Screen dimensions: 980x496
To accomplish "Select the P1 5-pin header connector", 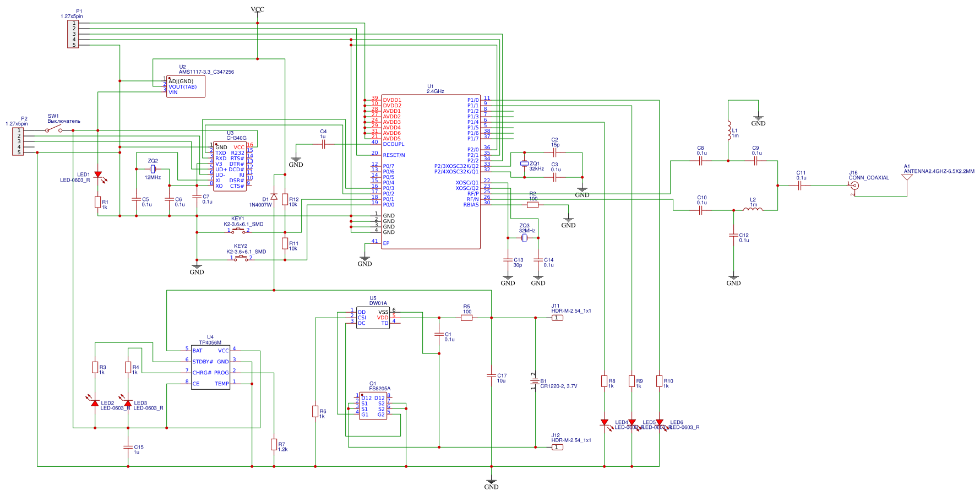I will 73,34.
